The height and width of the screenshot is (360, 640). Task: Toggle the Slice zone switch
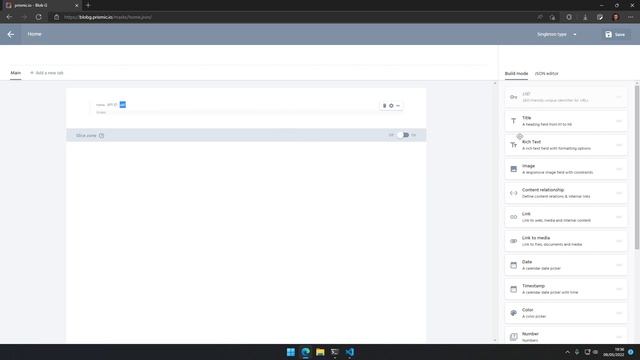[x=403, y=135]
